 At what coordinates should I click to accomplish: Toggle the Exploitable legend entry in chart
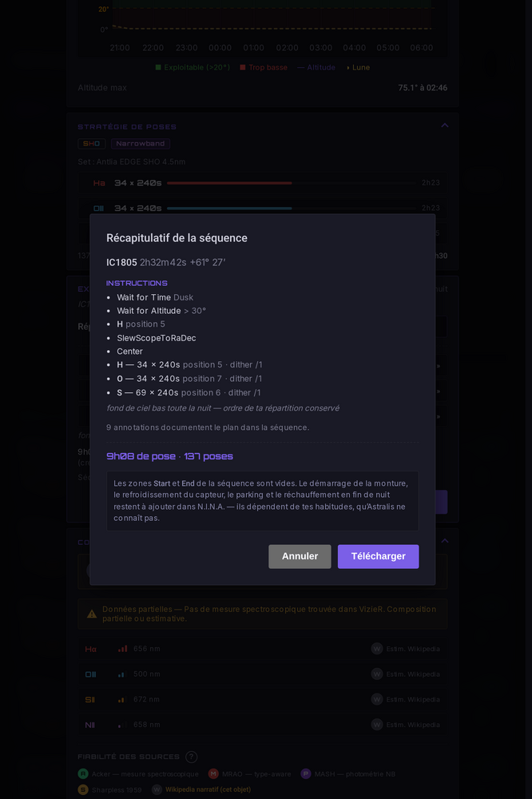point(193,67)
